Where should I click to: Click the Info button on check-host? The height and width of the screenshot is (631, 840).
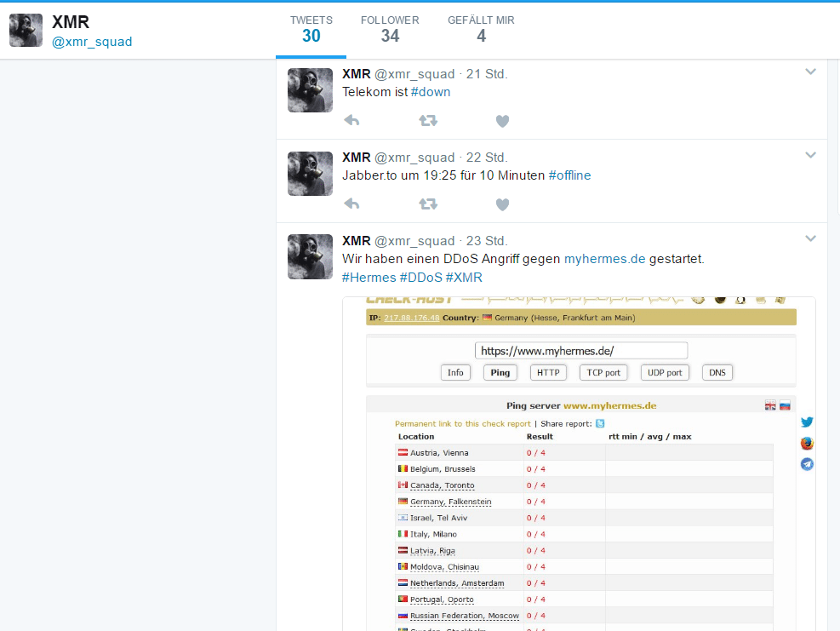tap(455, 373)
